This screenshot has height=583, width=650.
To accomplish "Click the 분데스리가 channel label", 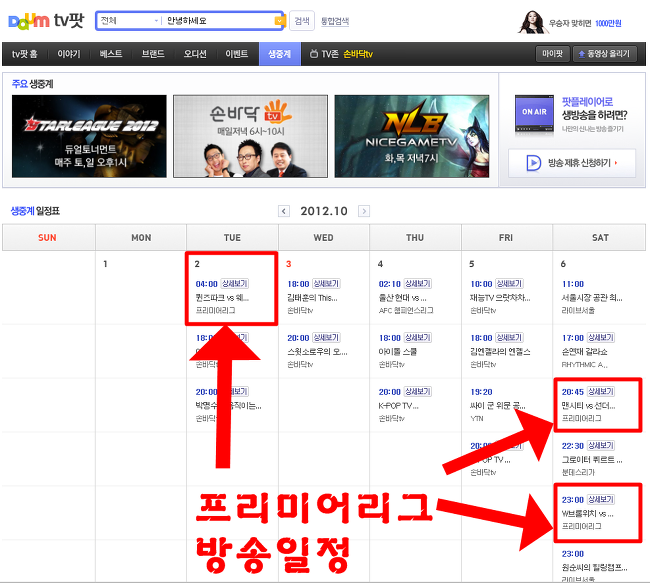I will tap(578, 472).
